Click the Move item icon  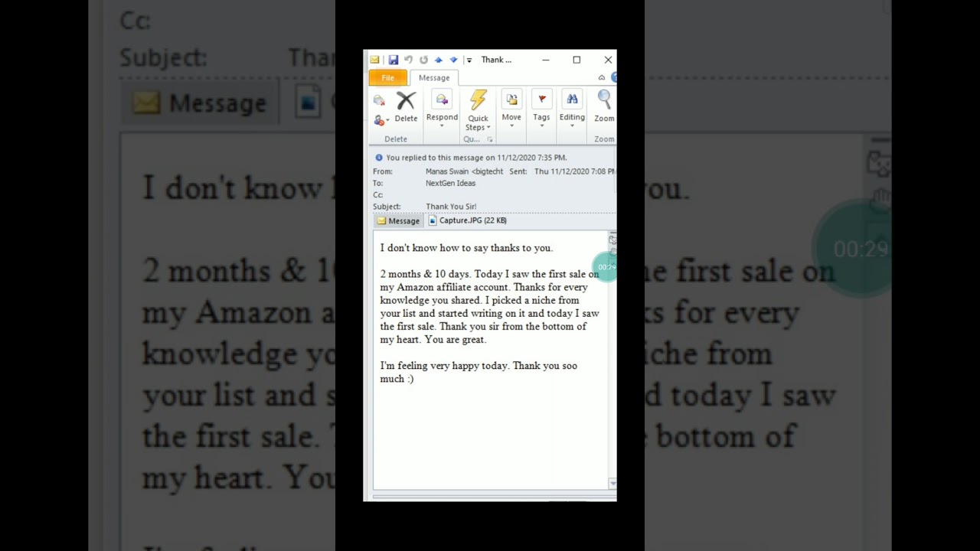coord(511,99)
